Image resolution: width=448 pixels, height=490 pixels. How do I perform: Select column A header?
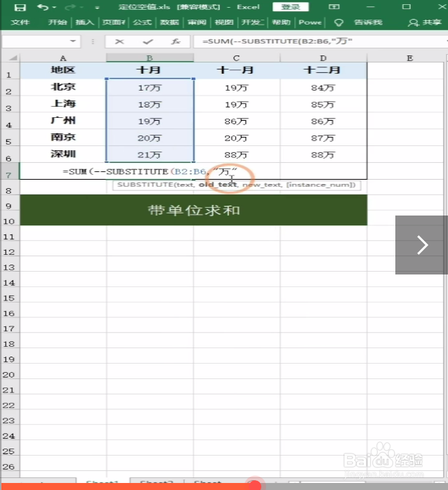(x=63, y=58)
